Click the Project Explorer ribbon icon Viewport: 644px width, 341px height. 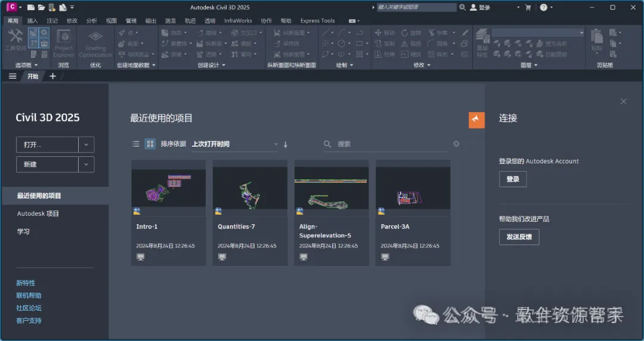(x=64, y=36)
